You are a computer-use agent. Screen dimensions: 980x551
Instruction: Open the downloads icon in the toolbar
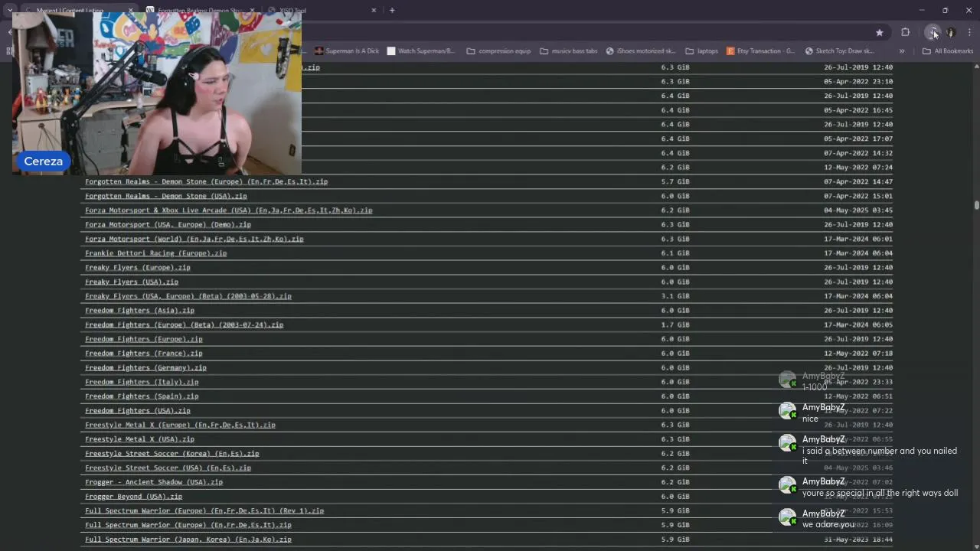coord(933,32)
